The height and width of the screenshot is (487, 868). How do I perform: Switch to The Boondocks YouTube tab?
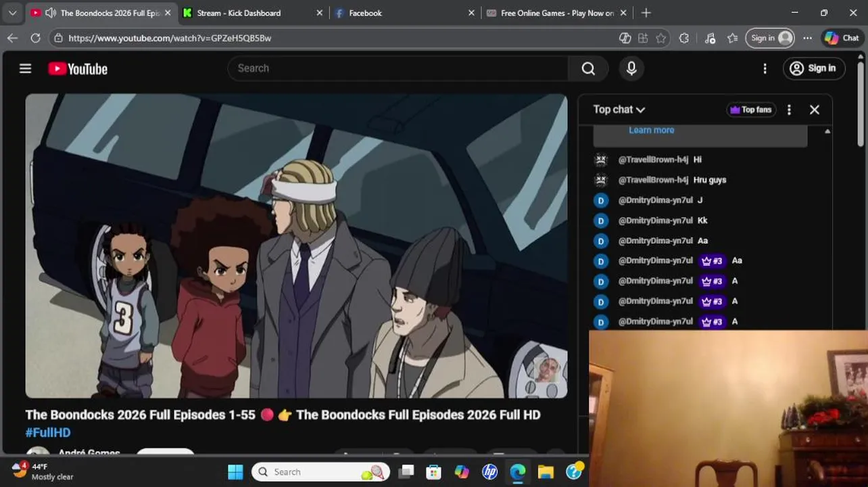point(101,13)
